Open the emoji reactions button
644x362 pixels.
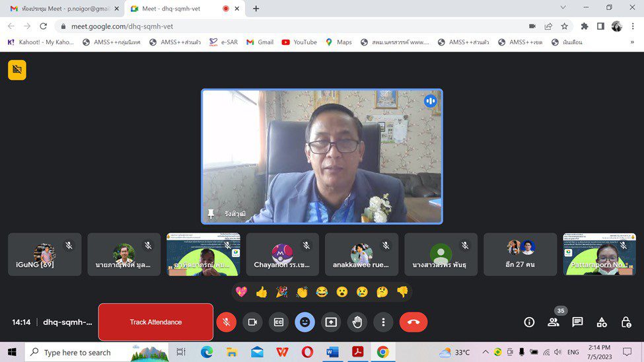(304, 322)
